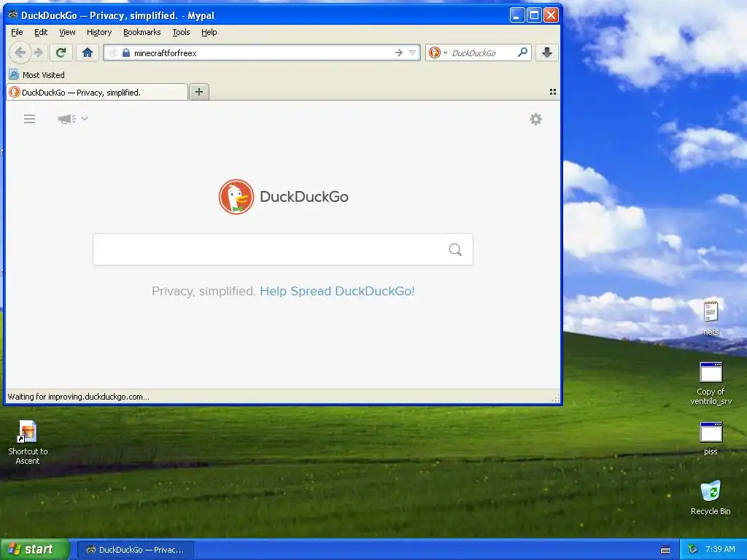Open the Help menu
Image resolution: width=747 pixels, height=560 pixels.
(209, 32)
